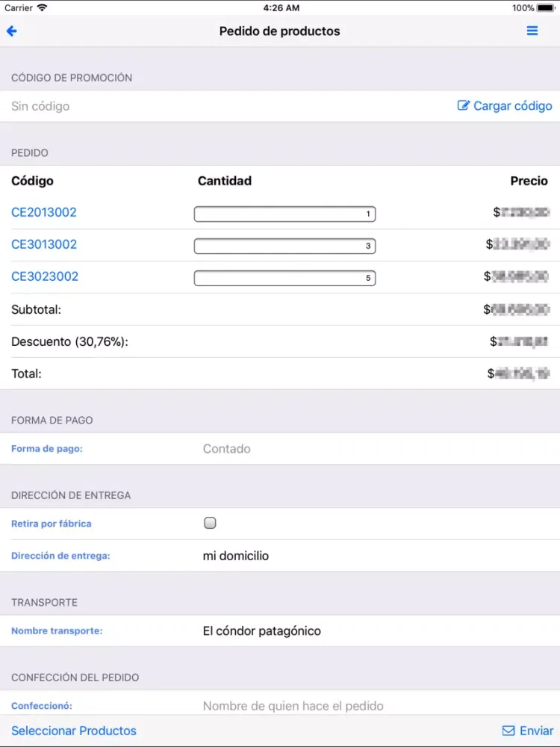Tap the Retira por fábrica label
The height and width of the screenshot is (747, 560).
click(x=52, y=524)
